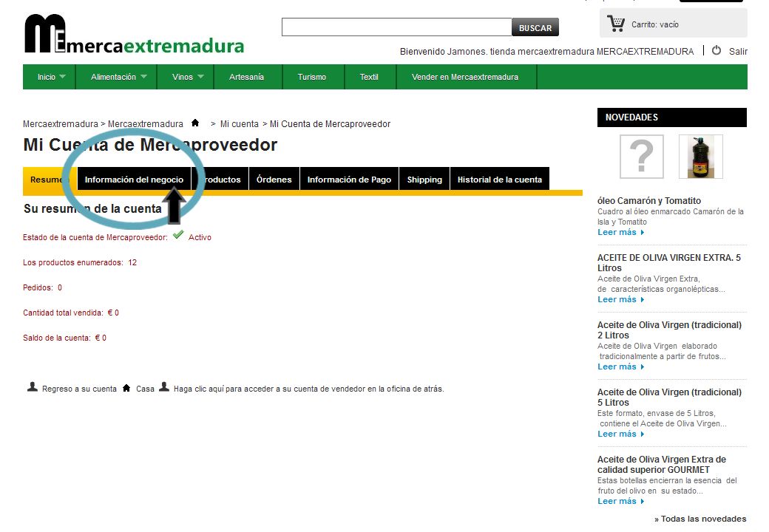Switch to the Productos tab
769x532 pixels.
point(220,180)
